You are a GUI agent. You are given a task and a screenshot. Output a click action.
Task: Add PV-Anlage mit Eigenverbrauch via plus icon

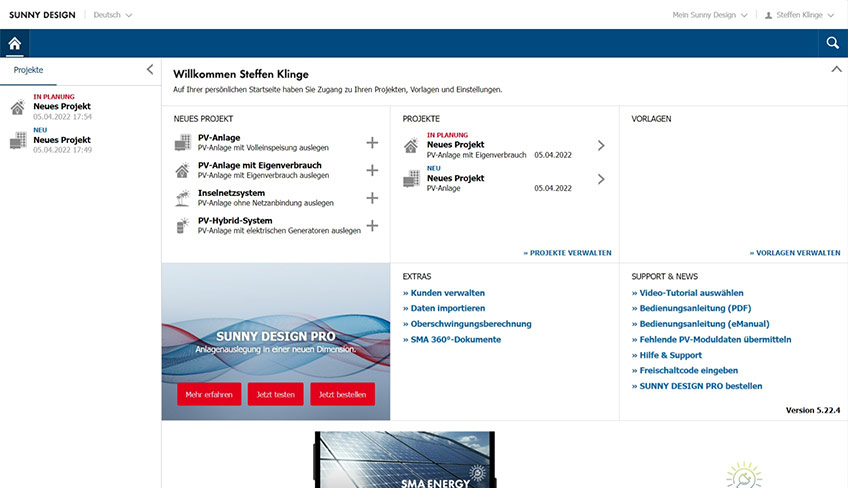372,170
